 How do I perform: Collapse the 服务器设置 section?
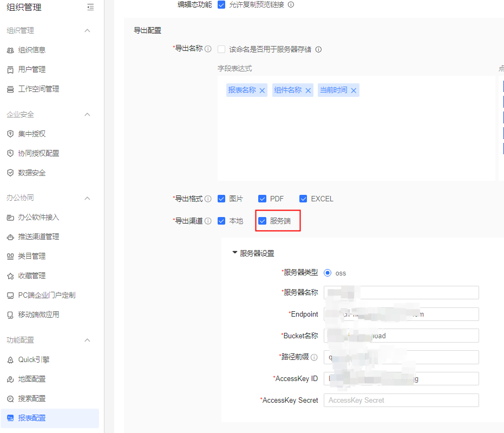coord(235,253)
